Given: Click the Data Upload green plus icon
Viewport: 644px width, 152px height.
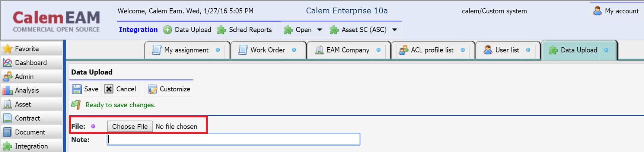Looking at the screenshot, I should 168,30.
